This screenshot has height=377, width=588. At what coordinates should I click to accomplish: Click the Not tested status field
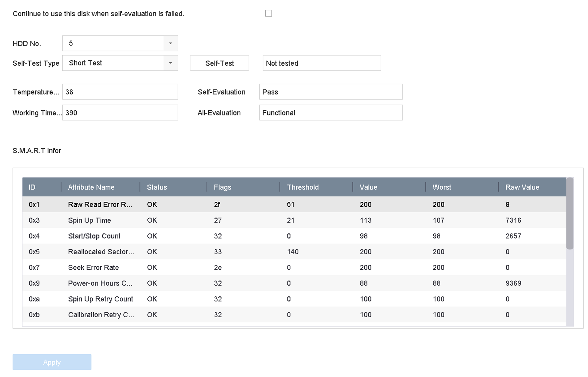(x=321, y=63)
